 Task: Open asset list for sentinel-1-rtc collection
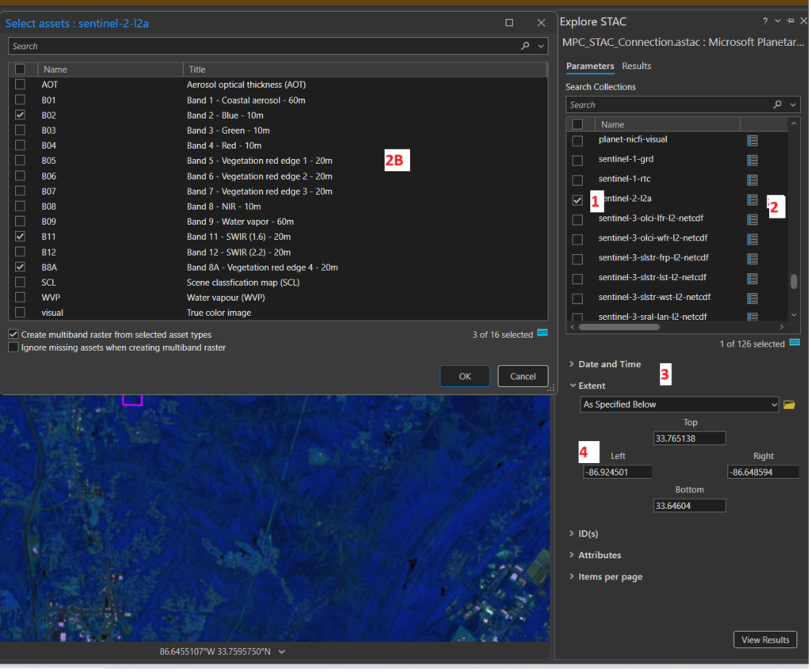[x=752, y=180]
